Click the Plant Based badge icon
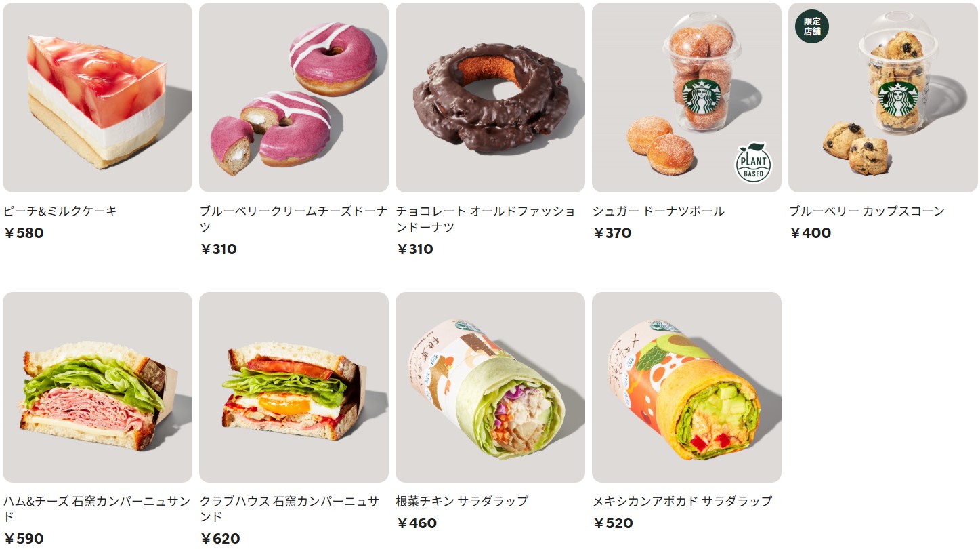The image size is (980, 549). (x=753, y=163)
